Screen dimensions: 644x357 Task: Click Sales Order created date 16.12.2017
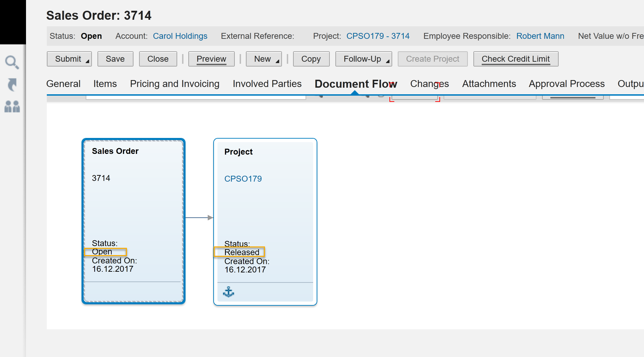tap(112, 269)
